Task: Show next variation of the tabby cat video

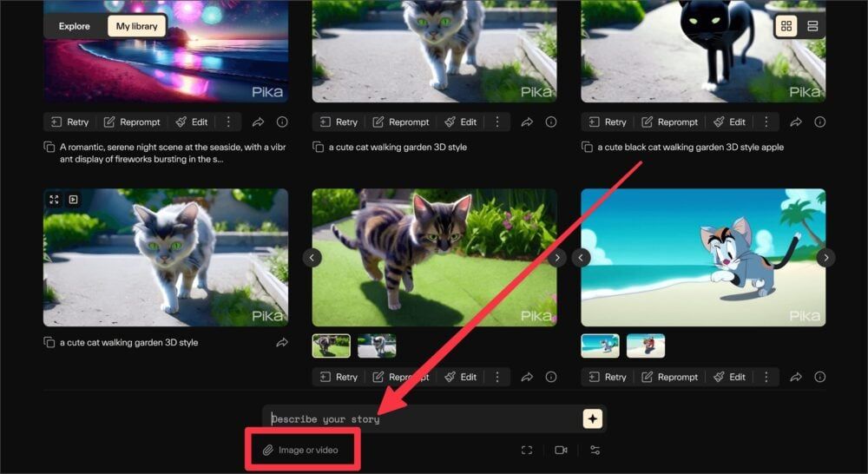Action: pos(557,258)
